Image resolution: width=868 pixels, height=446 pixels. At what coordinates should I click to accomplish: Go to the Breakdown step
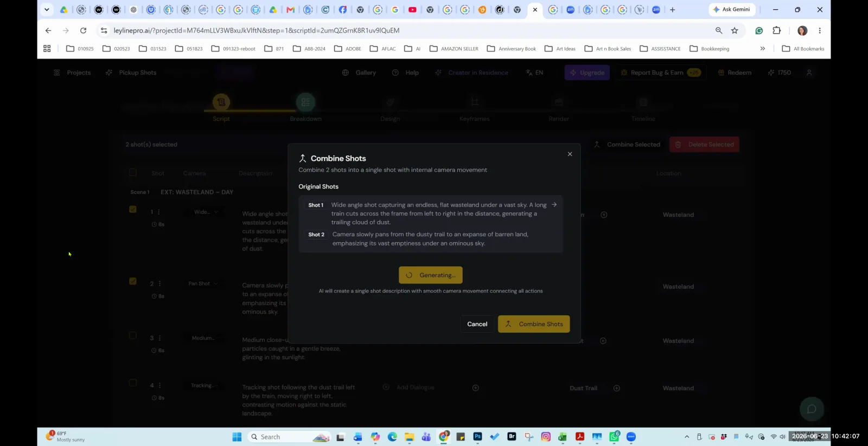[x=305, y=108]
